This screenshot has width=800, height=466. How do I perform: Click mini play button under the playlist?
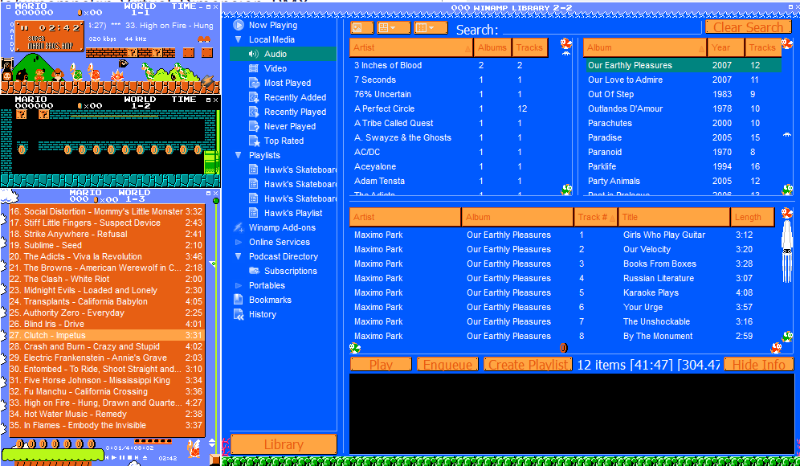(114, 457)
